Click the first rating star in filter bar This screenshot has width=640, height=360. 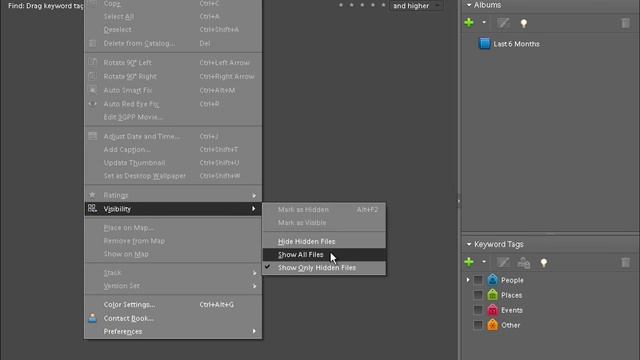tap(341, 5)
